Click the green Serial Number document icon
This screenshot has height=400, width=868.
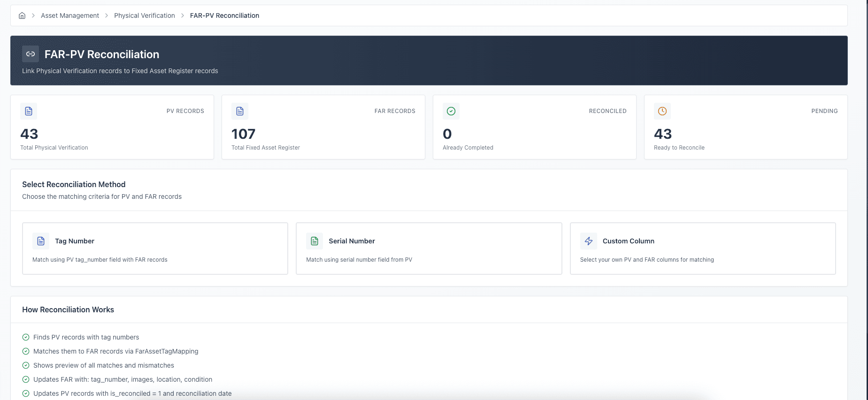tap(315, 241)
